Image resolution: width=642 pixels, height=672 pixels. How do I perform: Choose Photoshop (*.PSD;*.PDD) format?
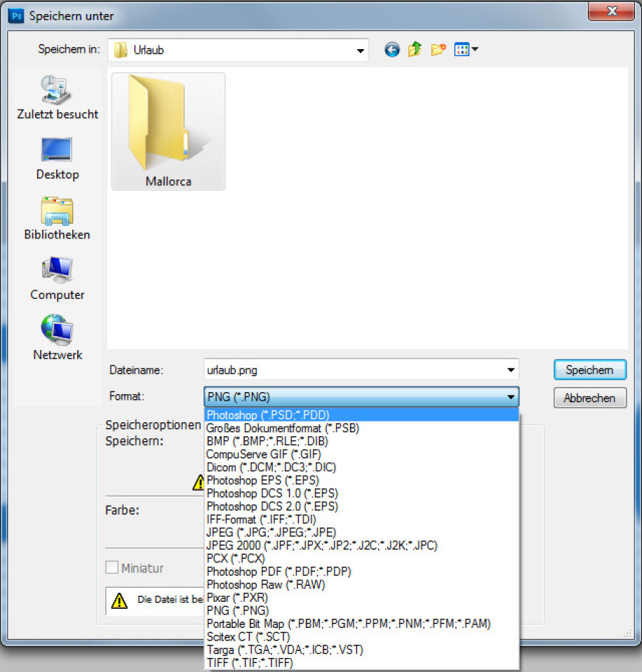pyautogui.click(x=362, y=415)
